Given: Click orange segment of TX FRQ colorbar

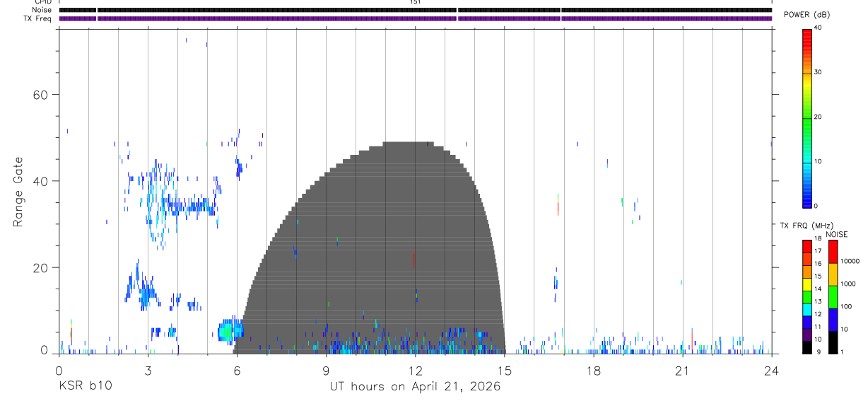Looking at the screenshot, I should tap(807, 272).
